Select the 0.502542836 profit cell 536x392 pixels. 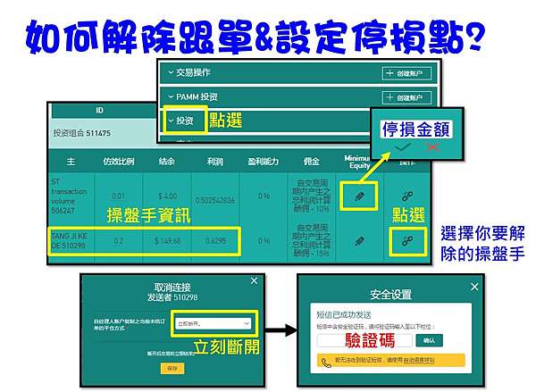tap(214, 200)
